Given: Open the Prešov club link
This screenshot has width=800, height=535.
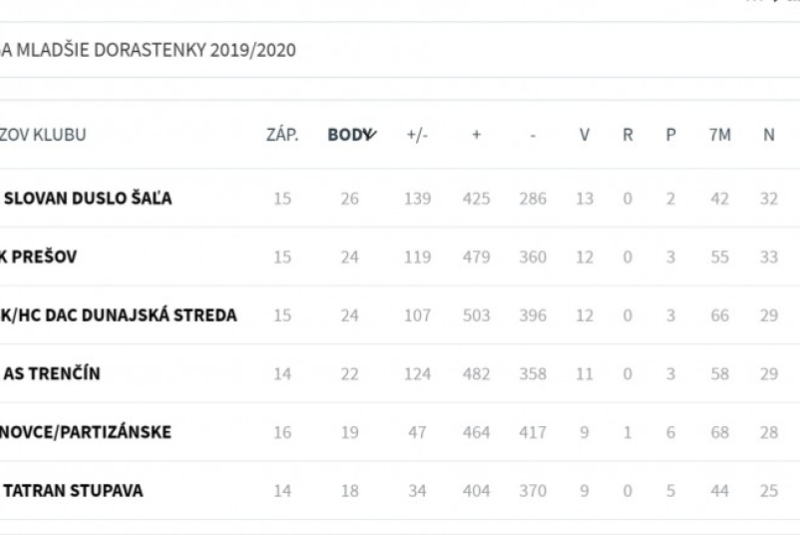Looking at the screenshot, I should tap(40, 257).
